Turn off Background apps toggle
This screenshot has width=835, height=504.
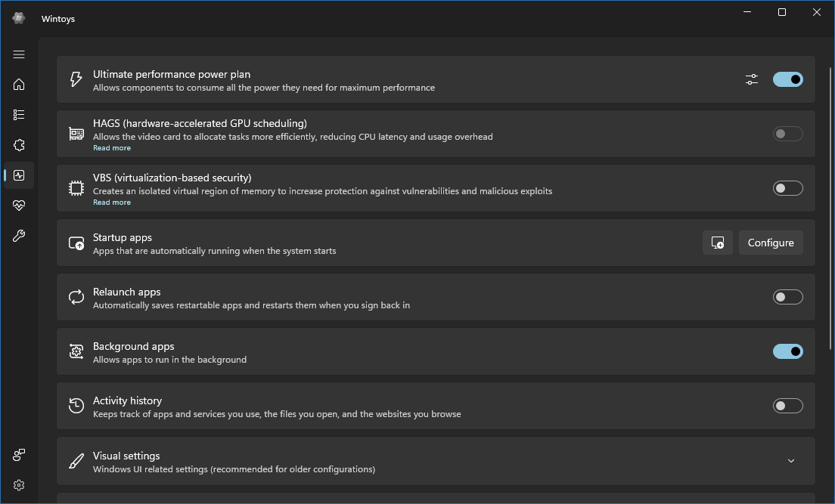787,351
